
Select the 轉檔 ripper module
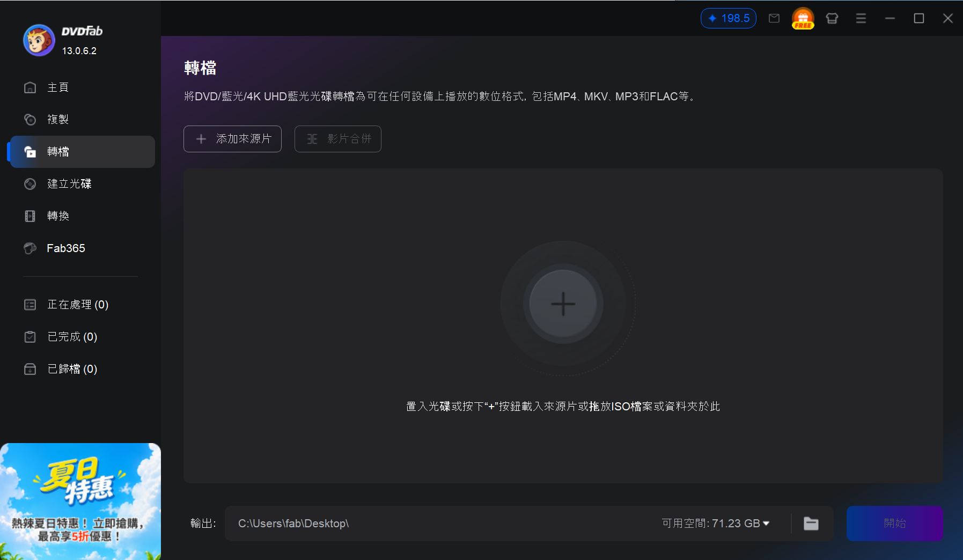(82, 152)
